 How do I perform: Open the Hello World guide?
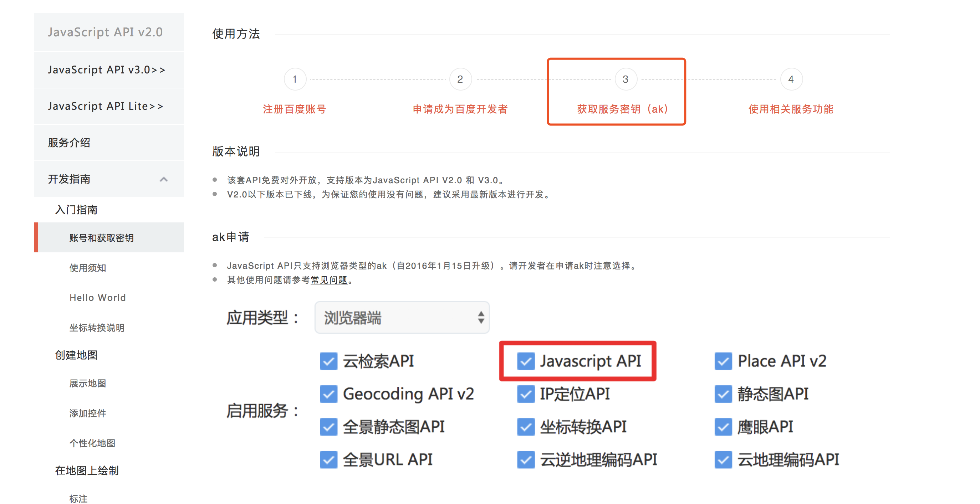point(97,298)
